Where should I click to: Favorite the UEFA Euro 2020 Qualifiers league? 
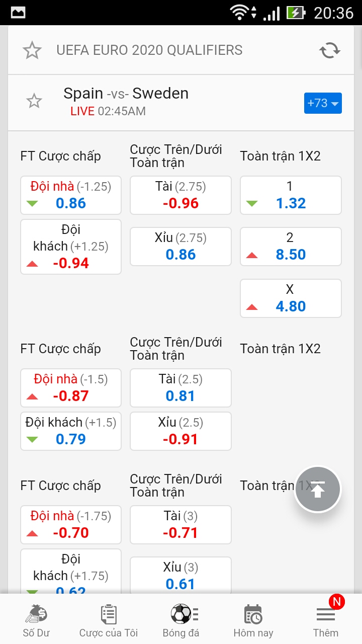(x=32, y=50)
